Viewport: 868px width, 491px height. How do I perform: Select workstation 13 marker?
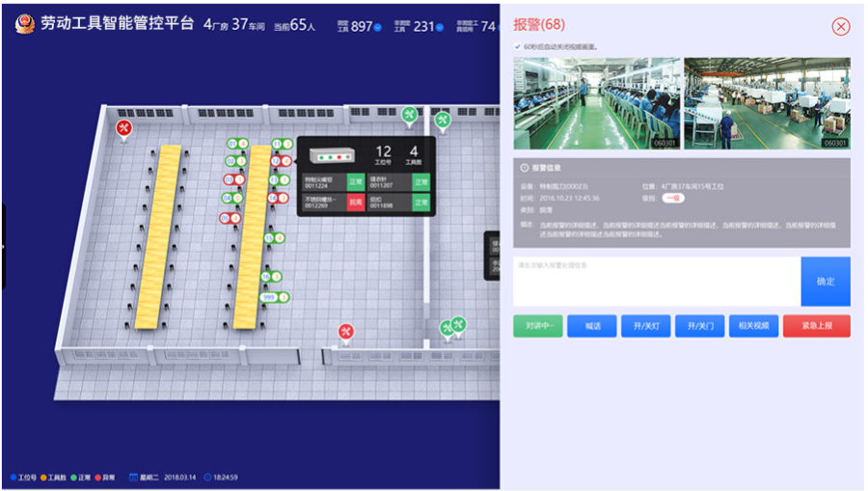(x=279, y=179)
